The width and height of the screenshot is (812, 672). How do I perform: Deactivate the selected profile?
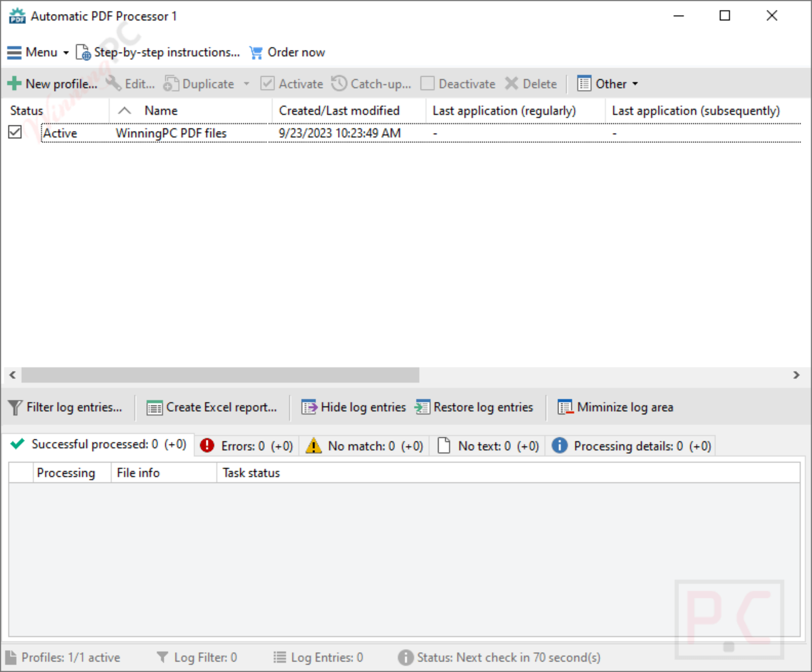(458, 83)
